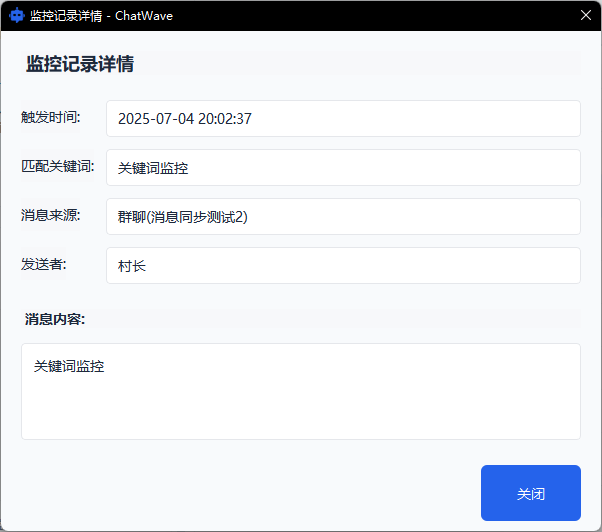Click the 消息内容: label

[55, 319]
